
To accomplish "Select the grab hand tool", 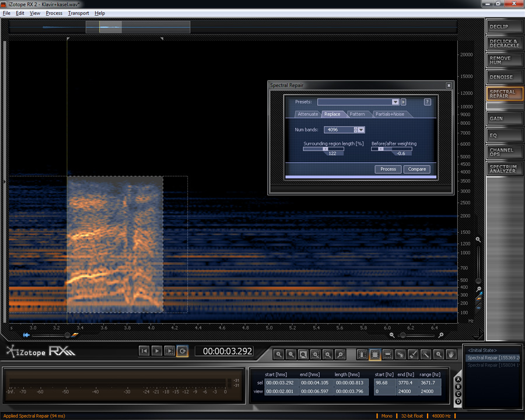I will coord(451,354).
